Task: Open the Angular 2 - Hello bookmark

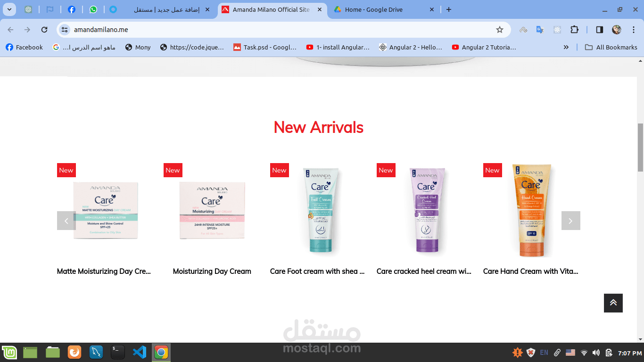Action: [410, 47]
